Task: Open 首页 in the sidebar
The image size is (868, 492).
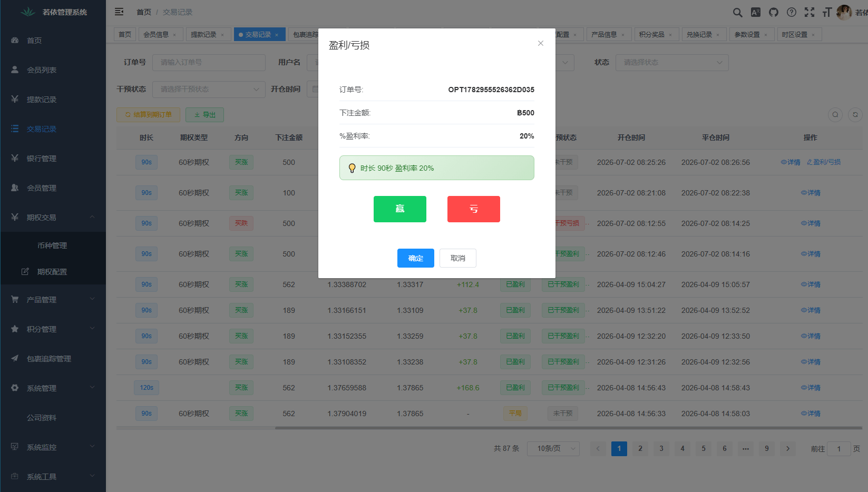Action: pos(53,41)
